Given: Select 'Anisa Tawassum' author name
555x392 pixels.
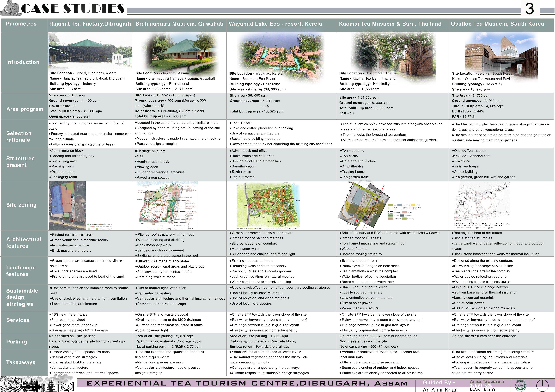Looking at the screenshot, I should coord(487,382).
